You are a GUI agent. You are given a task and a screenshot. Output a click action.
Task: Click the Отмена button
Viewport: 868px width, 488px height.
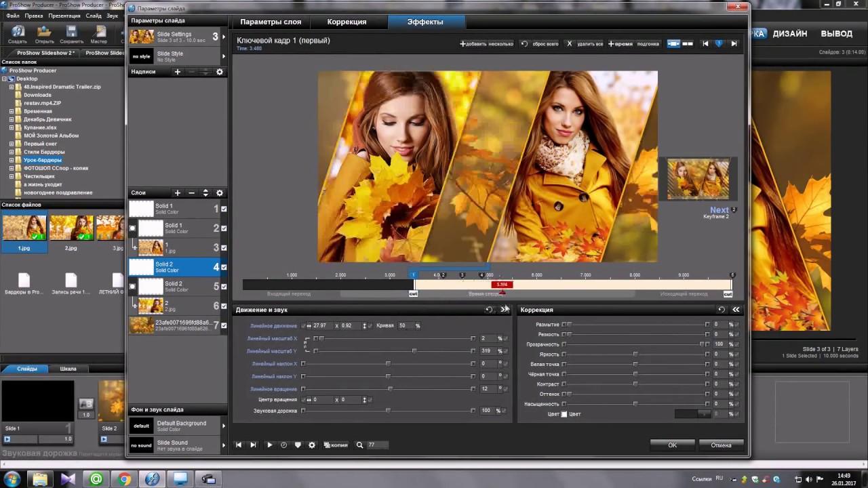tap(721, 445)
